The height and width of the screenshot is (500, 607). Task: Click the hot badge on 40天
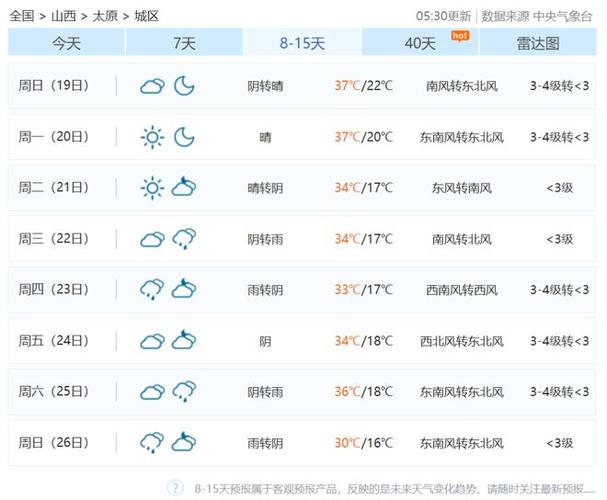pyautogui.click(x=460, y=36)
